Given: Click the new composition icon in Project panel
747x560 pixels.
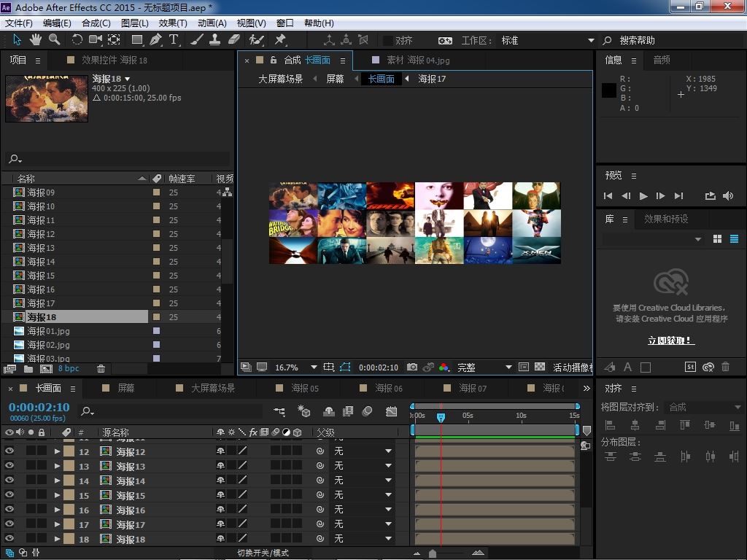Looking at the screenshot, I should tap(46, 368).
